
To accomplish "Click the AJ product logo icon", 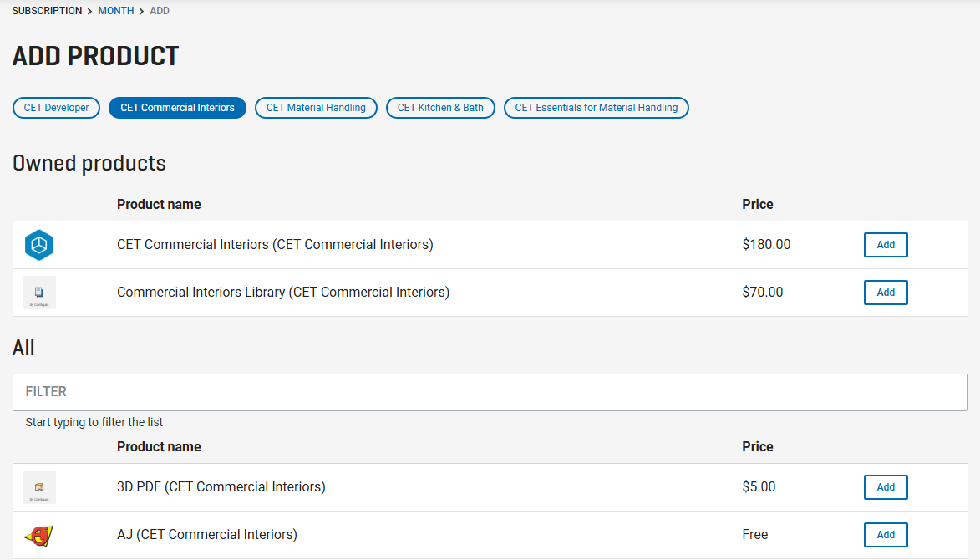I will click(x=38, y=536).
